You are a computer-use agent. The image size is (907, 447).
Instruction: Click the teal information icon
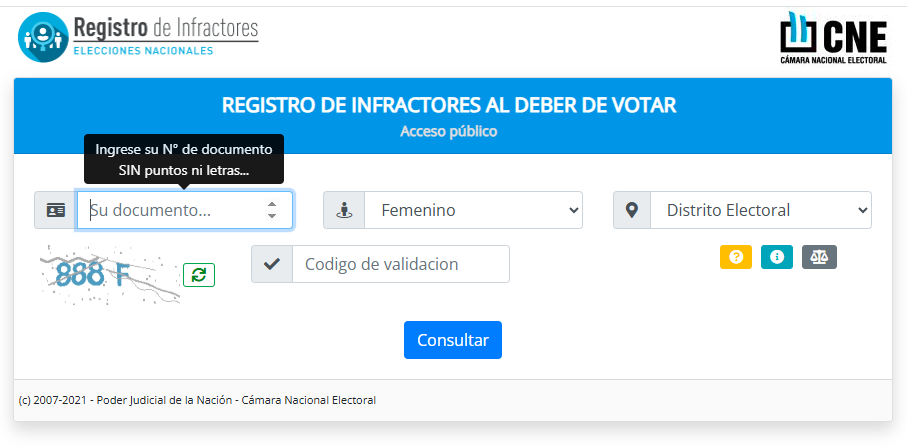pos(777,257)
